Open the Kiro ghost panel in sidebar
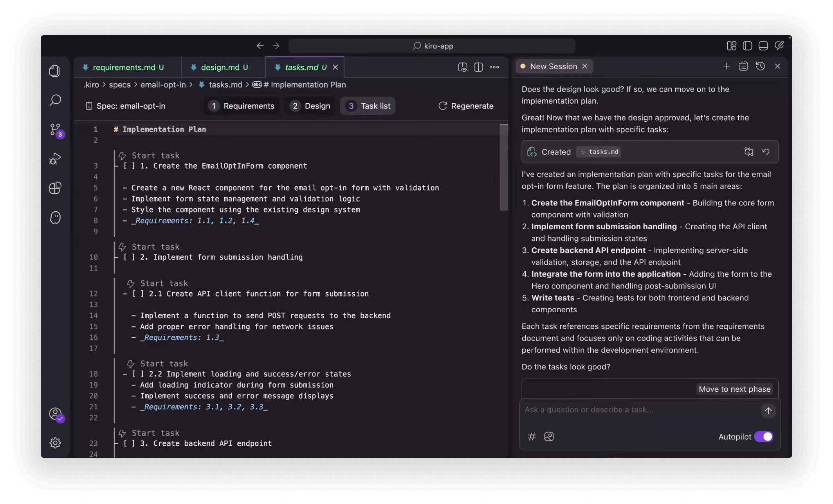This screenshot has width=833, height=504. 55,218
